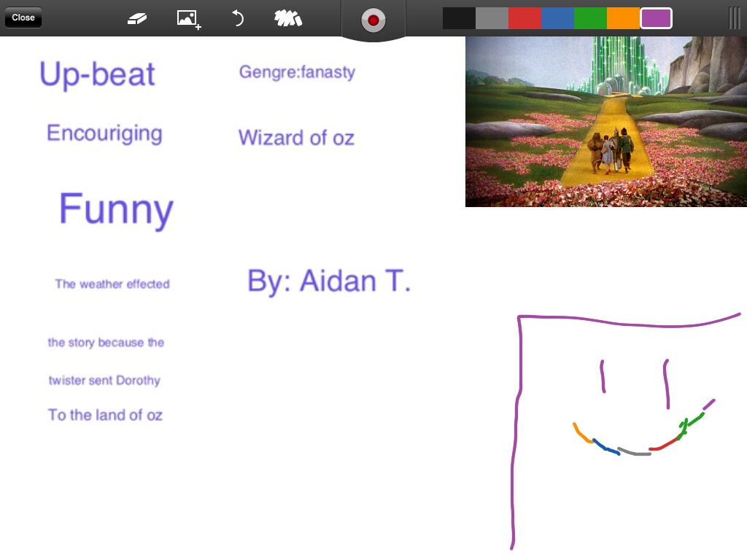This screenshot has width=747, height=560.
Task: Choose the blue color swatch
Action: click(x=557, y=18)
